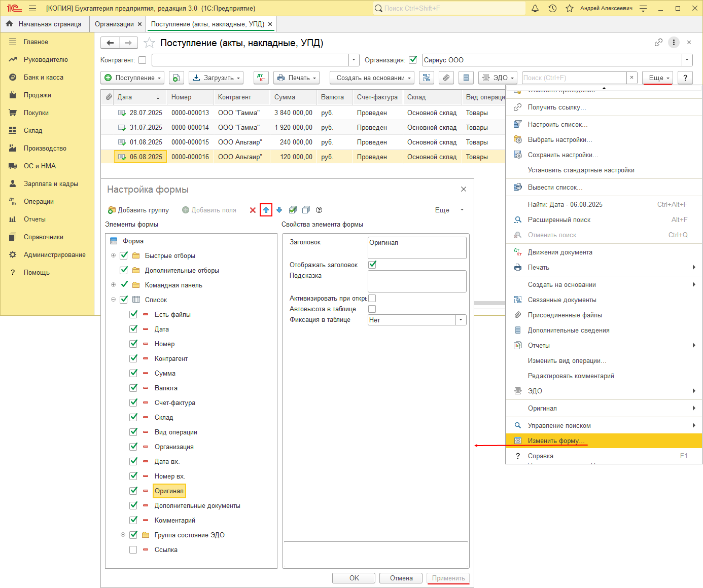Select Изменить форму menu item
Screen dimensions: 703x588
(x=555, y=440)
